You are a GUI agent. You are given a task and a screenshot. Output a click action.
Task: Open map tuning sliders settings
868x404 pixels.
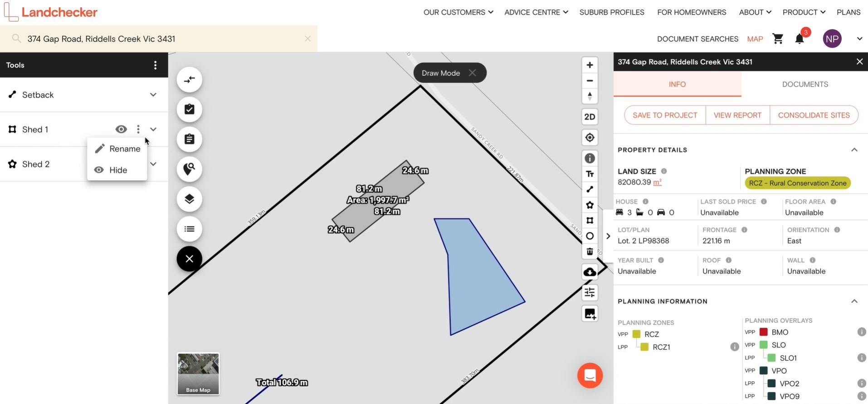[590, 293]
